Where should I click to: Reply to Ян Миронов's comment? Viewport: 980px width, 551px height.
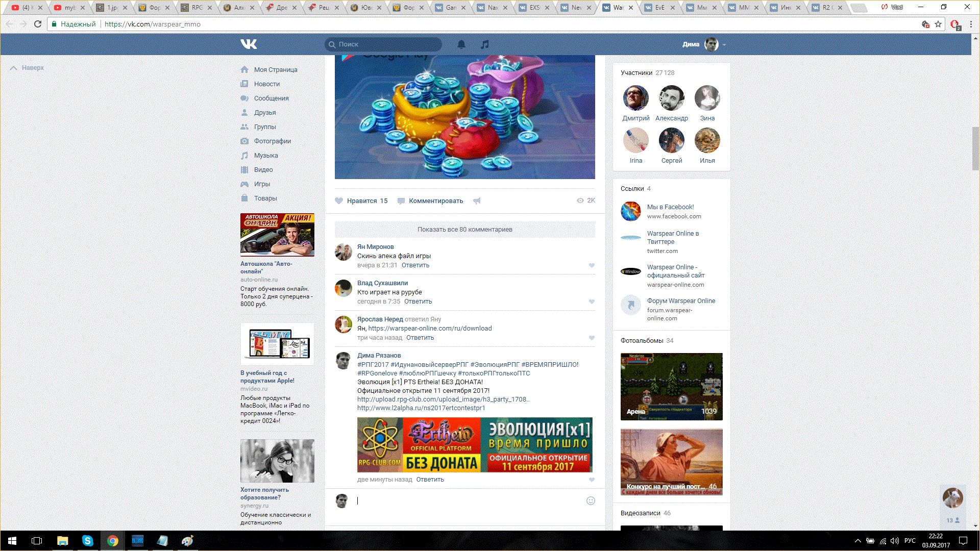tap(415, 265)
